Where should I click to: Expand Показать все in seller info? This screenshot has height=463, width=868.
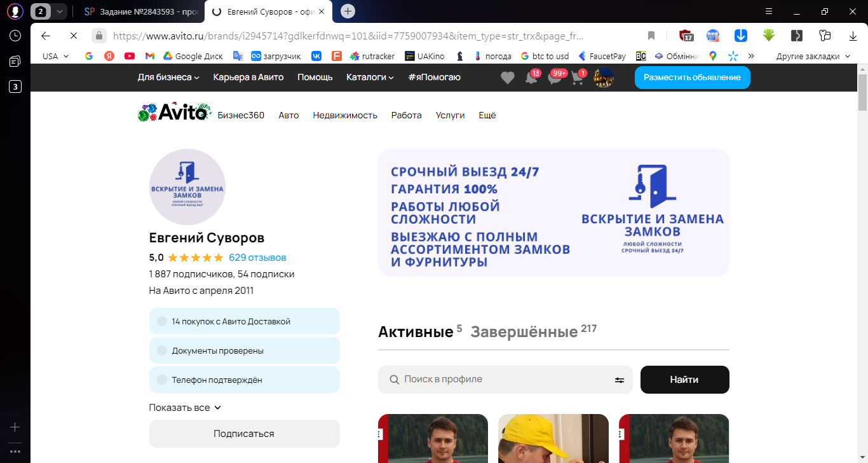pyautogui.click(x=185, y=408)
